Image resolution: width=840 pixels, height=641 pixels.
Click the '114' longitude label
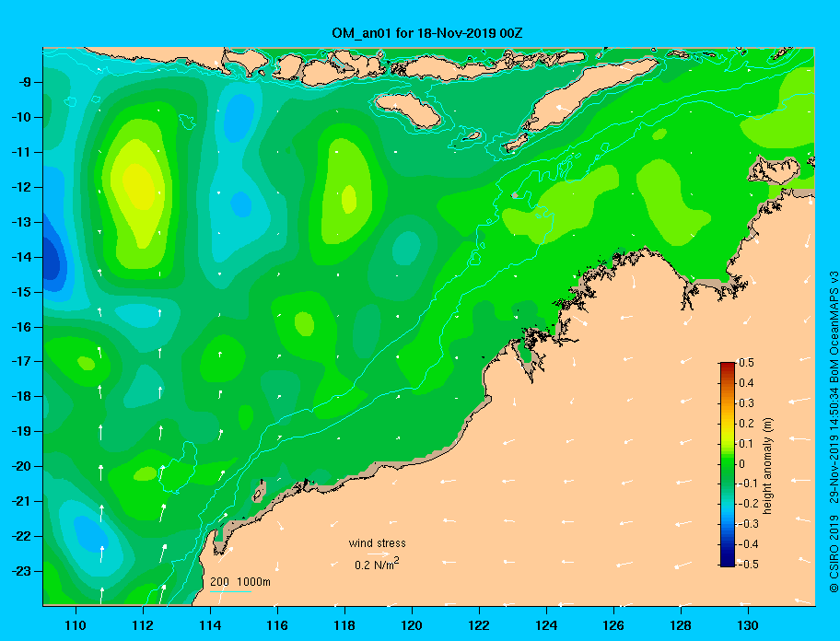click(210, 625)
